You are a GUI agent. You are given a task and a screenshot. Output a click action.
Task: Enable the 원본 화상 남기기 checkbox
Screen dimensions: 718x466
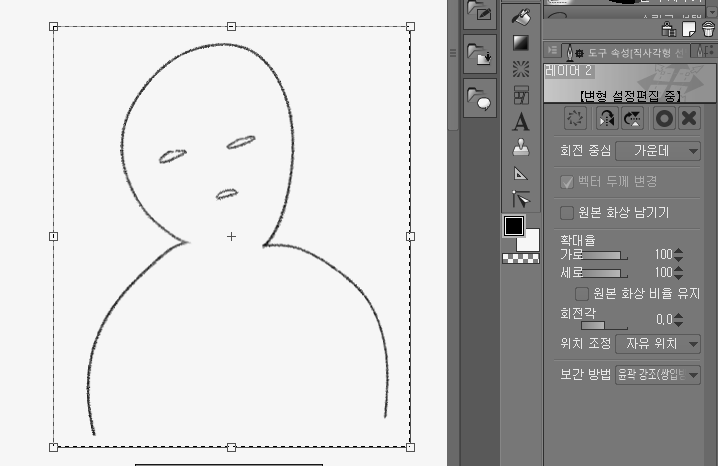[567, 212]
